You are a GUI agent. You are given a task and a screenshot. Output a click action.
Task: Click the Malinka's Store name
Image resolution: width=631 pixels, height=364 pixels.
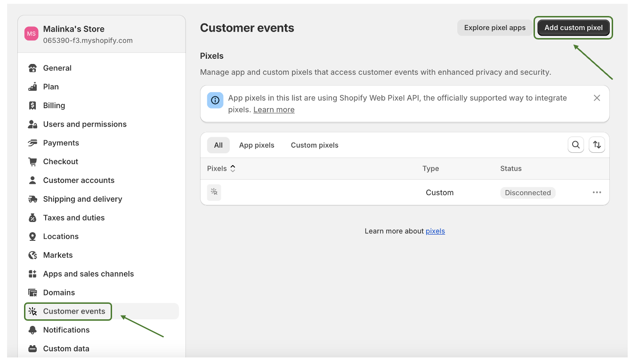pyautogui.click(x=74, y=29)
